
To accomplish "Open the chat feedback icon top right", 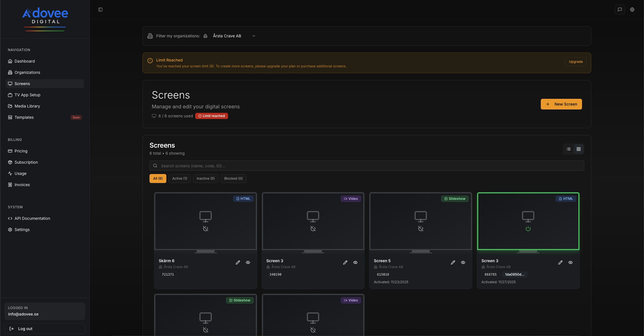I will tap(620, 9).
